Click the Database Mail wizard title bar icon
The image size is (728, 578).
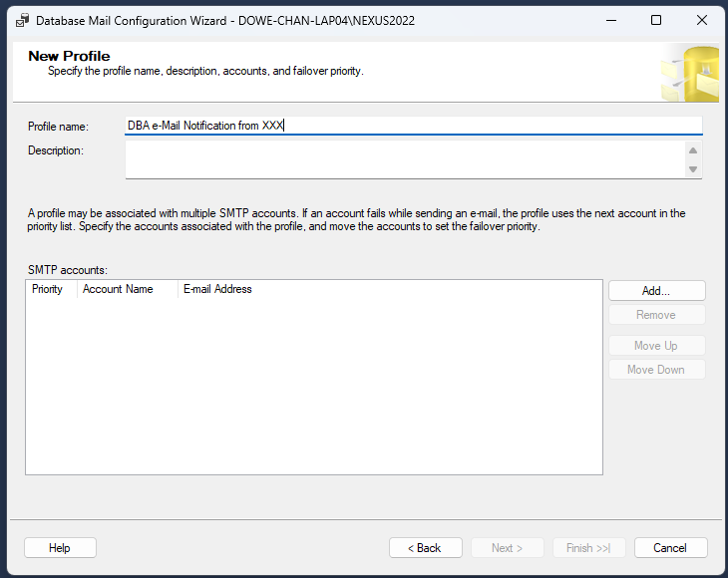22,20
